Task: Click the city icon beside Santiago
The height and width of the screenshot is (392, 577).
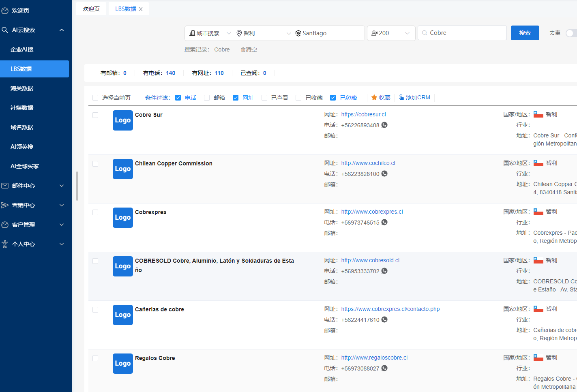Action: coord(298,33)
